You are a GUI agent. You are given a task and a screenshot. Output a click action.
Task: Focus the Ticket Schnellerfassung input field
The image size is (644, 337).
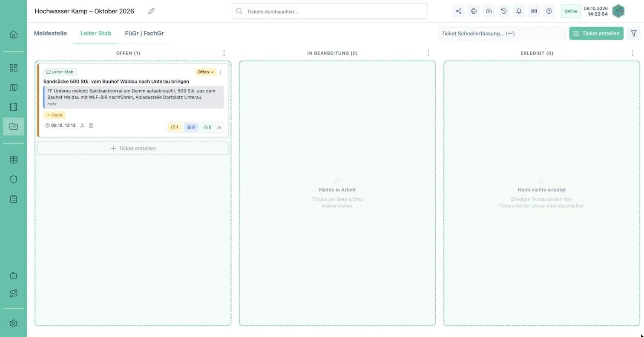502,33
